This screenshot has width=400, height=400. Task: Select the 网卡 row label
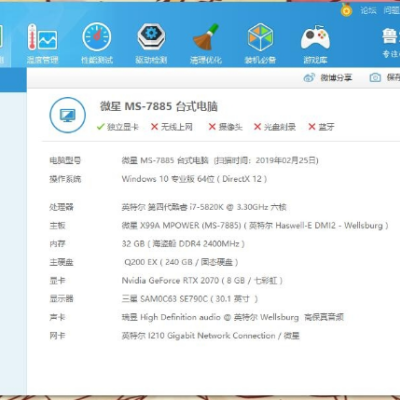(57, 336)
